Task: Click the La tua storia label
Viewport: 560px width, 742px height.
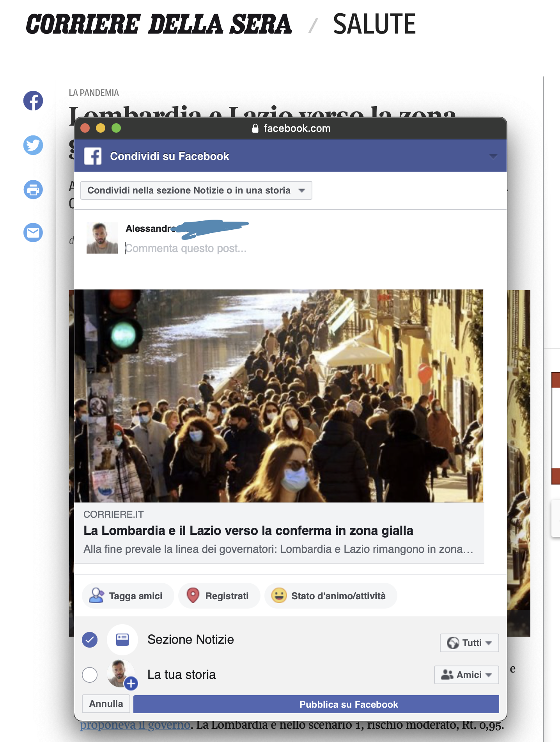Action: [x=181, y=675]
